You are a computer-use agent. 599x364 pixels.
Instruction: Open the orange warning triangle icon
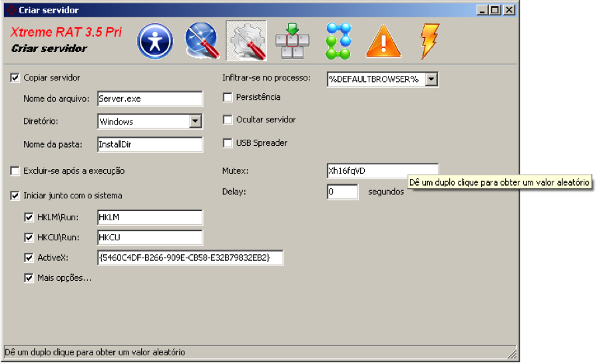pyautogui.click(x=383, y=41)
